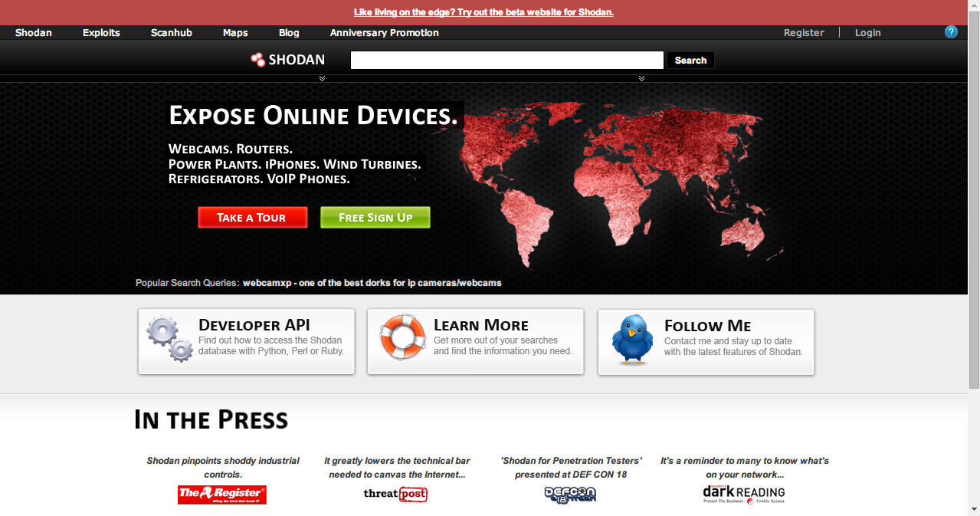The image size is (980, 516).
Task: Click the 'It greatly lowers the technical bar' quote
Action: click(397, 468)
